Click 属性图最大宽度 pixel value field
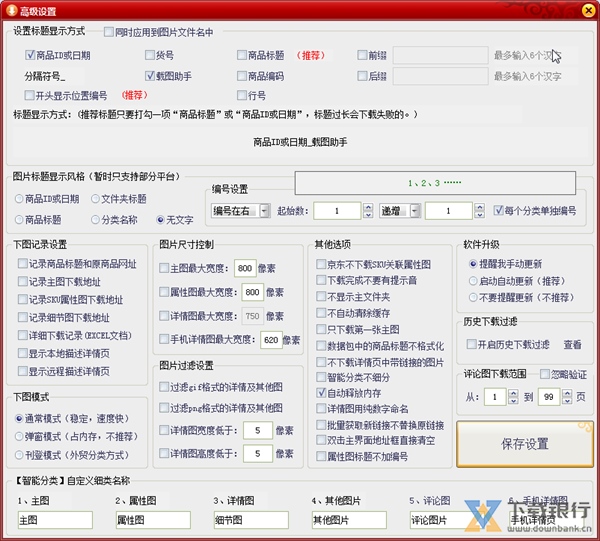The image size is (600, 541). (253, 292)
